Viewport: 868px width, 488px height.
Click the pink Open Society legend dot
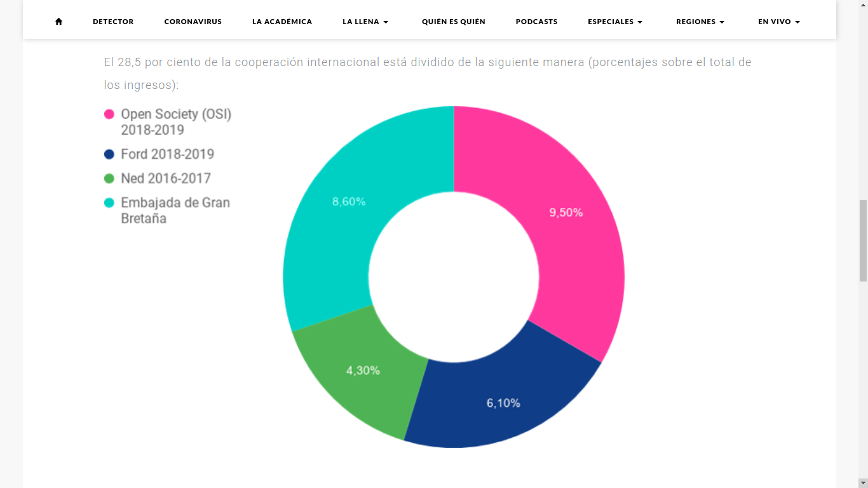[109, 114]
